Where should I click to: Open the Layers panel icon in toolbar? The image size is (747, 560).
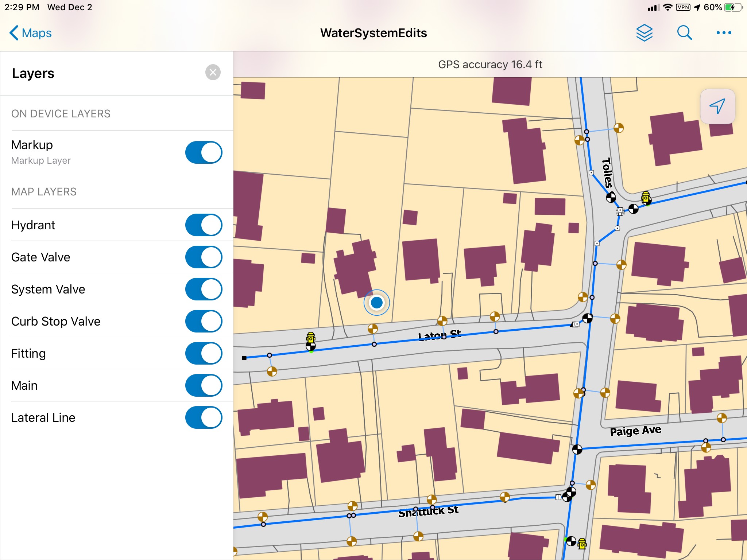644,33
